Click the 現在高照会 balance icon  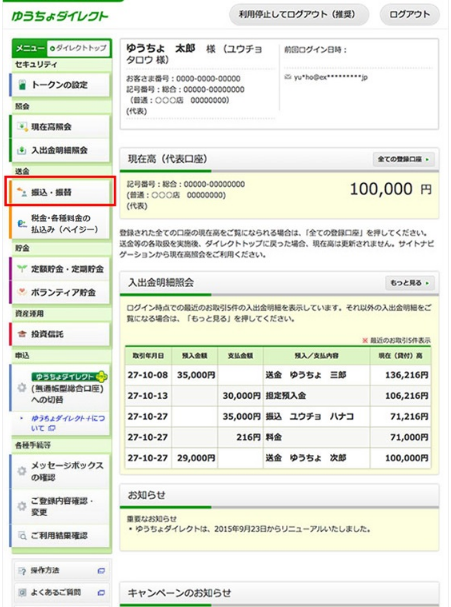[22, 126]
